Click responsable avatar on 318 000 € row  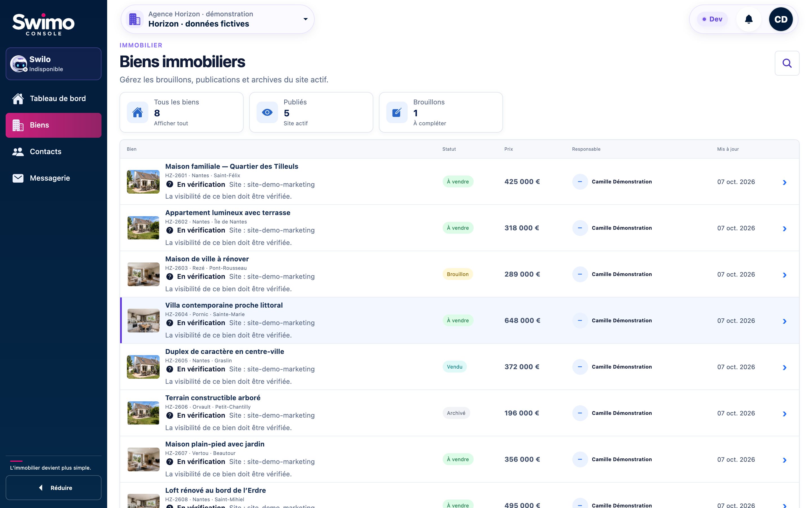(x=580, y=228)
